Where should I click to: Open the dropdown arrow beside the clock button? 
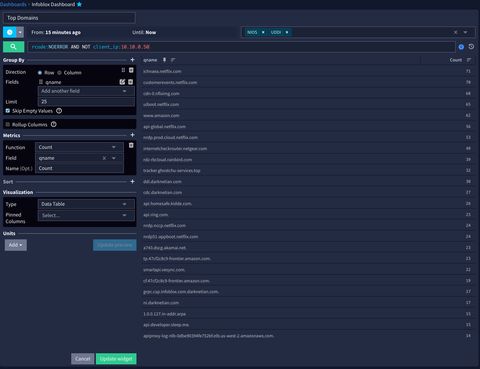(20, 32)
